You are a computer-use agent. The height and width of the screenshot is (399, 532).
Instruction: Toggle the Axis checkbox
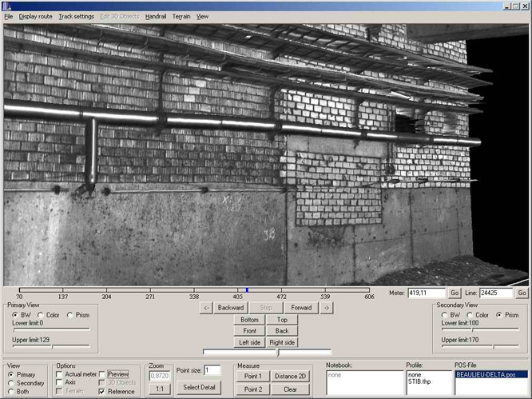click(x=58, y=383)
